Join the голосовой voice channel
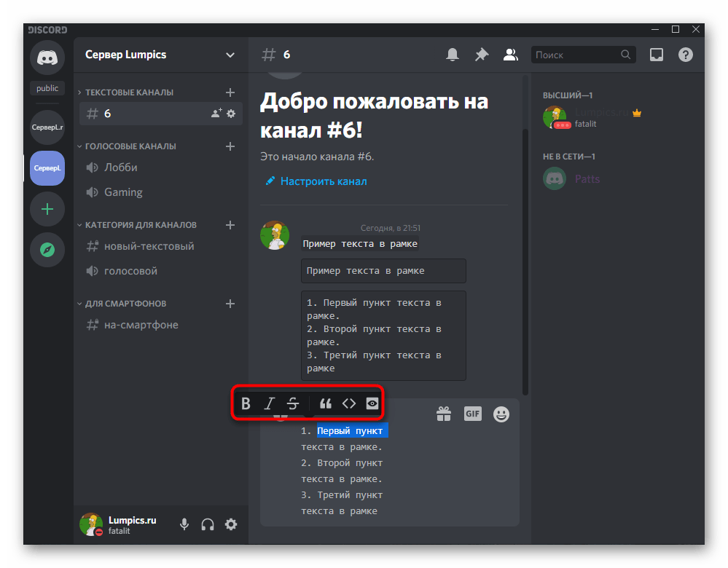 pyautogui.click(x=160, y=271)
